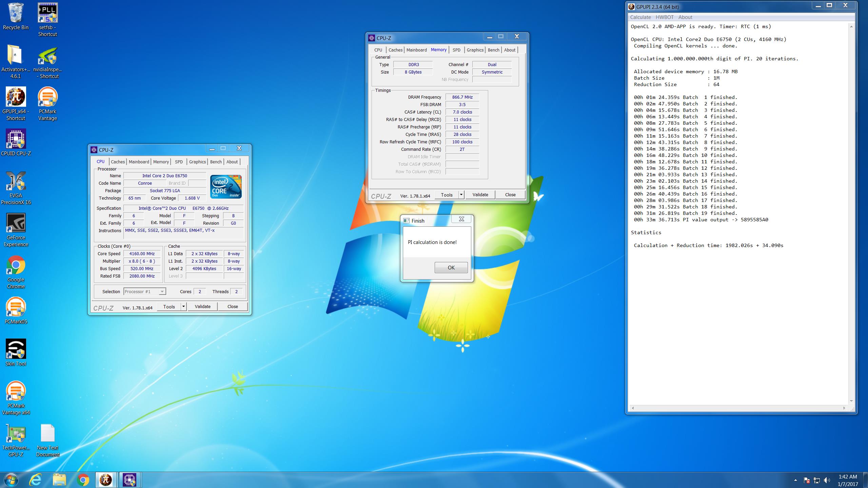This screenshot has height=488, width=868.
Task: Open the Activators 4.6.1 folder icon
Action: 16,62
